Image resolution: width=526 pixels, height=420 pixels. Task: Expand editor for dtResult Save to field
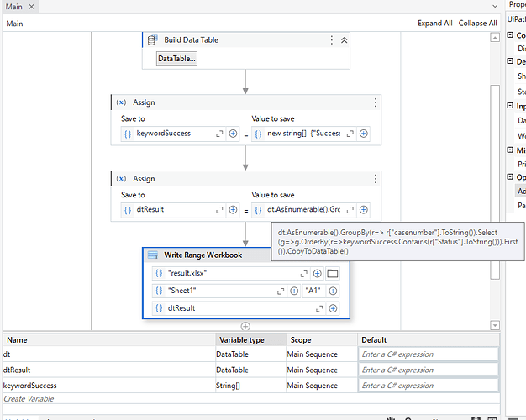tap(219, 210)
